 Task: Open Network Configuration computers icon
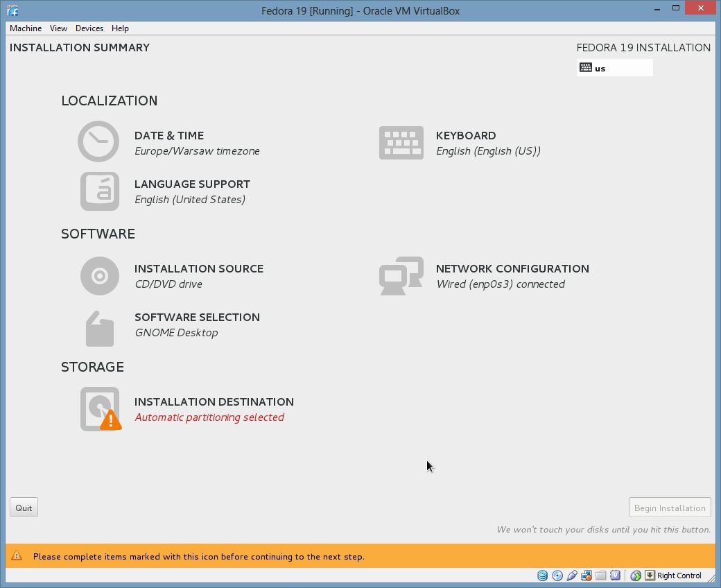[401, 275]
